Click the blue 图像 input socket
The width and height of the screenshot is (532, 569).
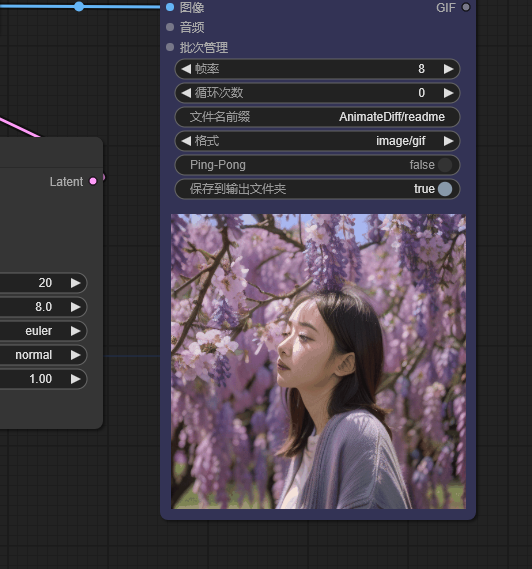pos(170,7)
